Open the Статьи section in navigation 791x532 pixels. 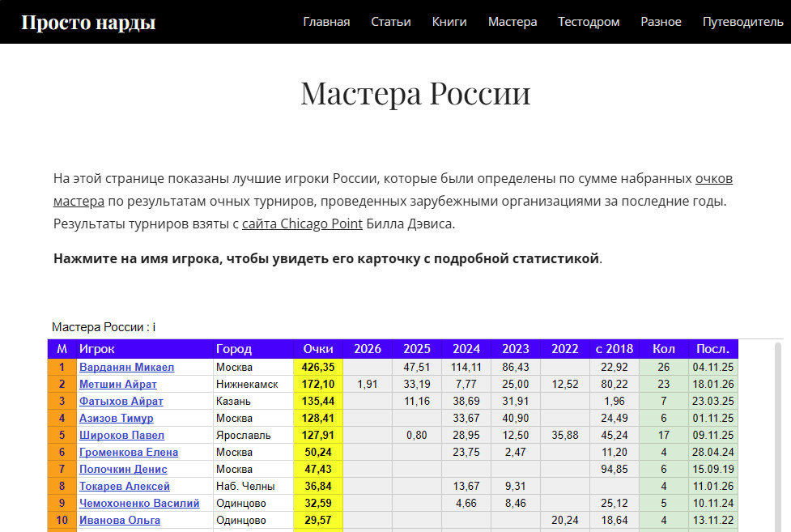pyautogui.click(x=391, y=22)
